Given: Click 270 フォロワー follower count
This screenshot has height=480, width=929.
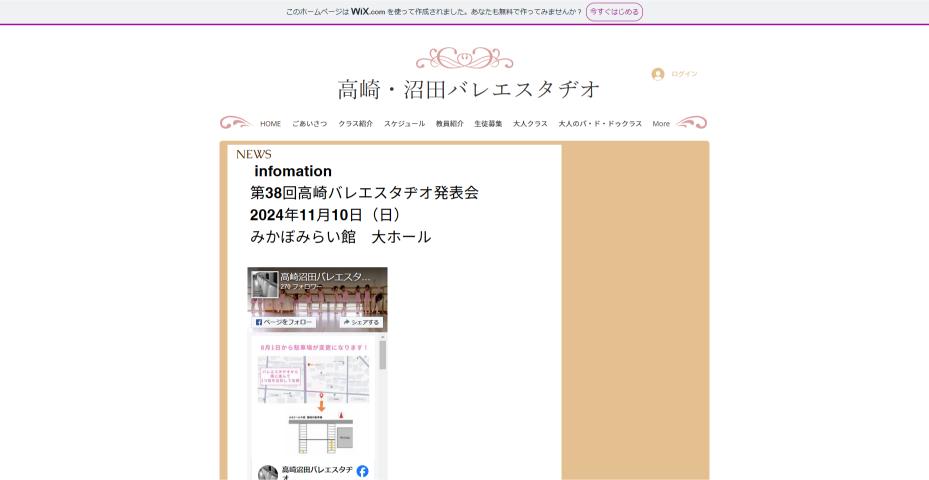Looking at the screenshot, I should pyautogui.click(x=302, y=287).
